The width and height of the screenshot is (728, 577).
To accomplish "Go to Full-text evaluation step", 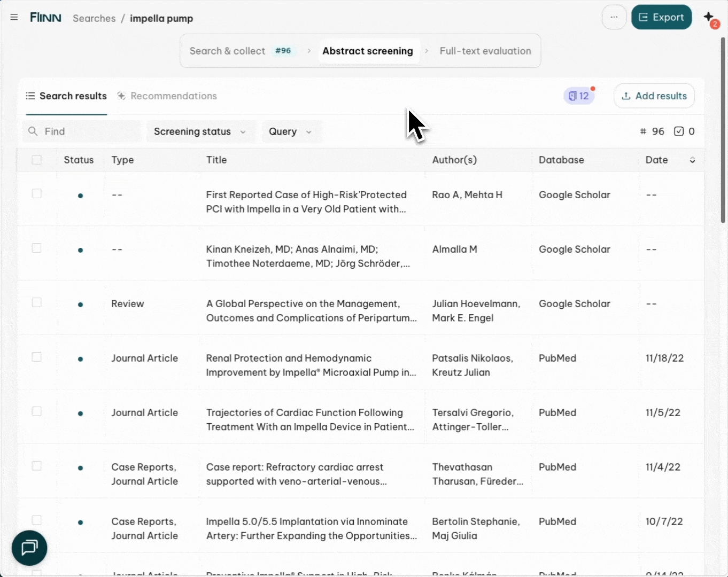I will (485, 51).
